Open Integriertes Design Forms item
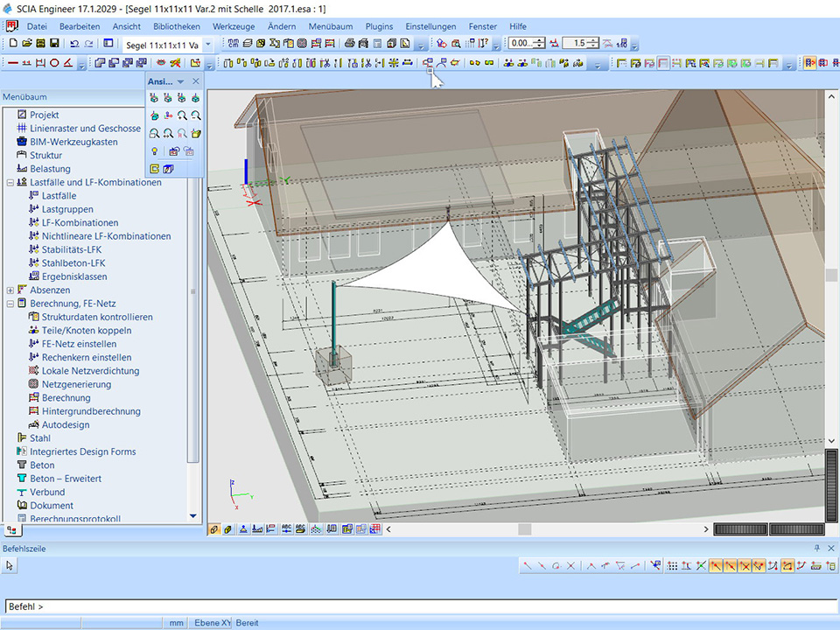Viewport: 840px width, 630px height. click(82, 451)
